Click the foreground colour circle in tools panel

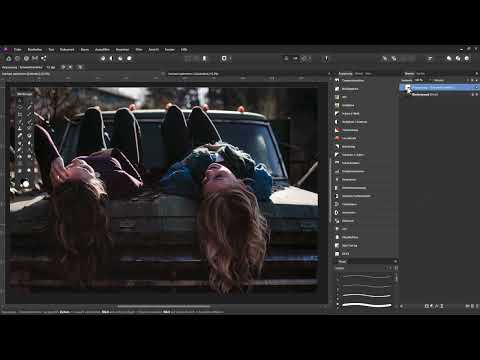click(x=26, y=184)
